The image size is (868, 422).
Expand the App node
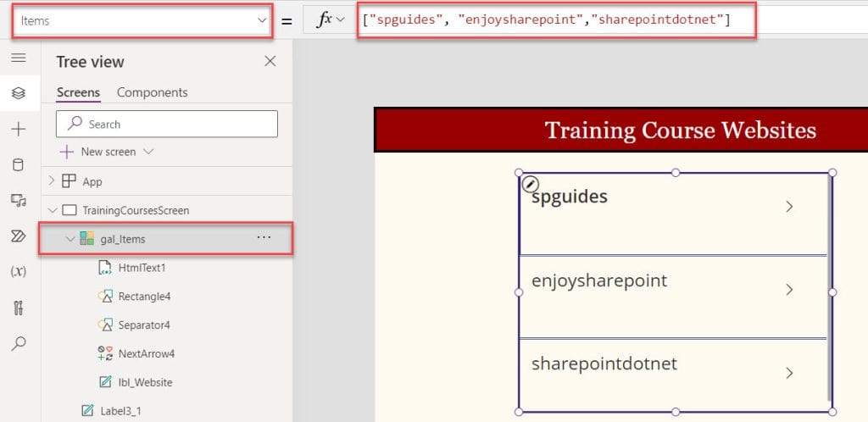(x=52, y=180)
